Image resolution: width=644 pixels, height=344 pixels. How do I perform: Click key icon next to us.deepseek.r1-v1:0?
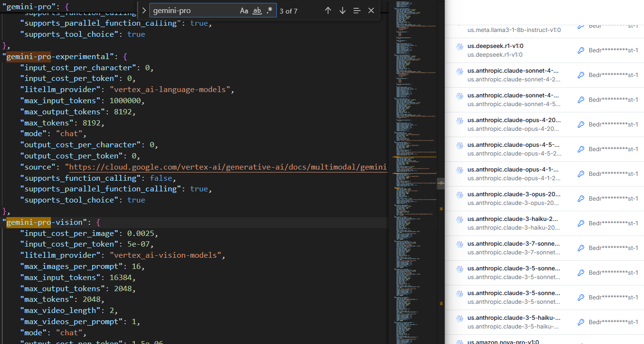click(x=581, y=50)
